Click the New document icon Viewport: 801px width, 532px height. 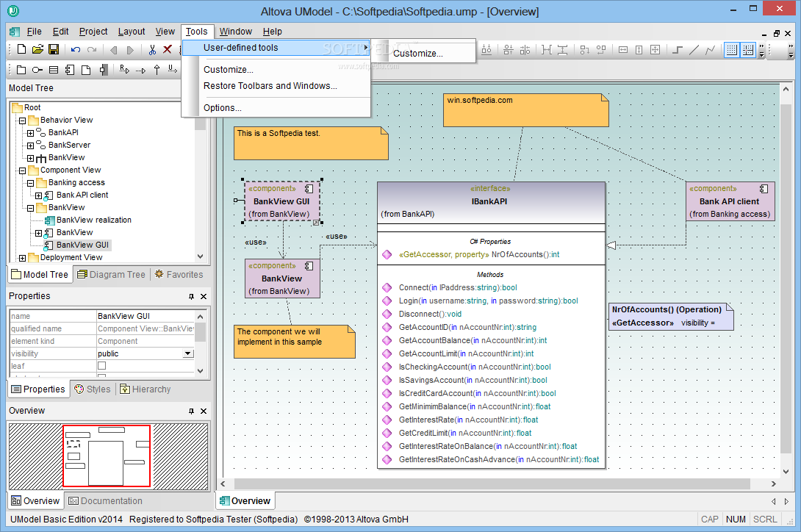21,49
